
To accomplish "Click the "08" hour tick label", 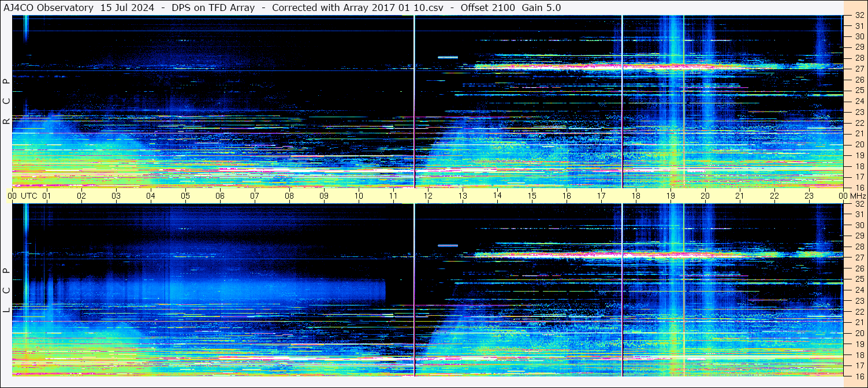I will [290, 196].
